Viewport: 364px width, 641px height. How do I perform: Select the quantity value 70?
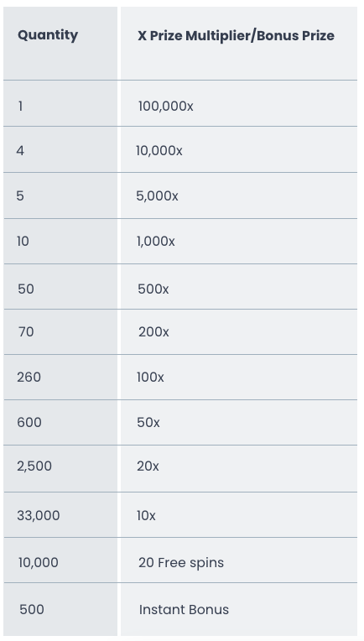point(26,332)
